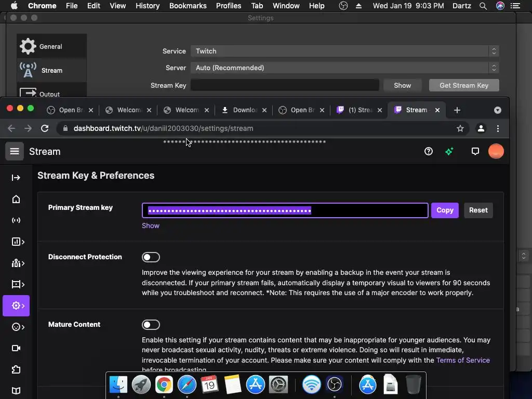Open Notes from the Dock

click(x=232, y=385)
